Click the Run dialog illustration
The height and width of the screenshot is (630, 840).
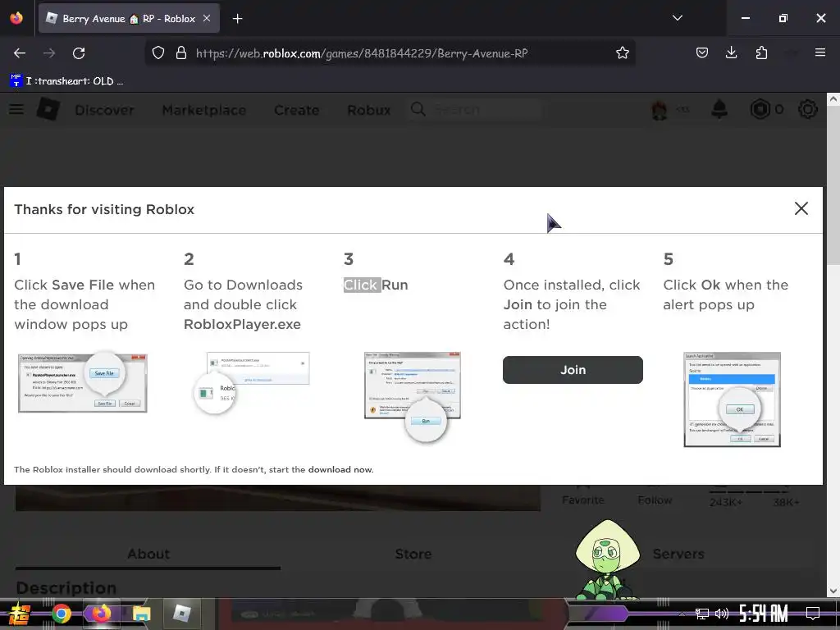[413, 396]
